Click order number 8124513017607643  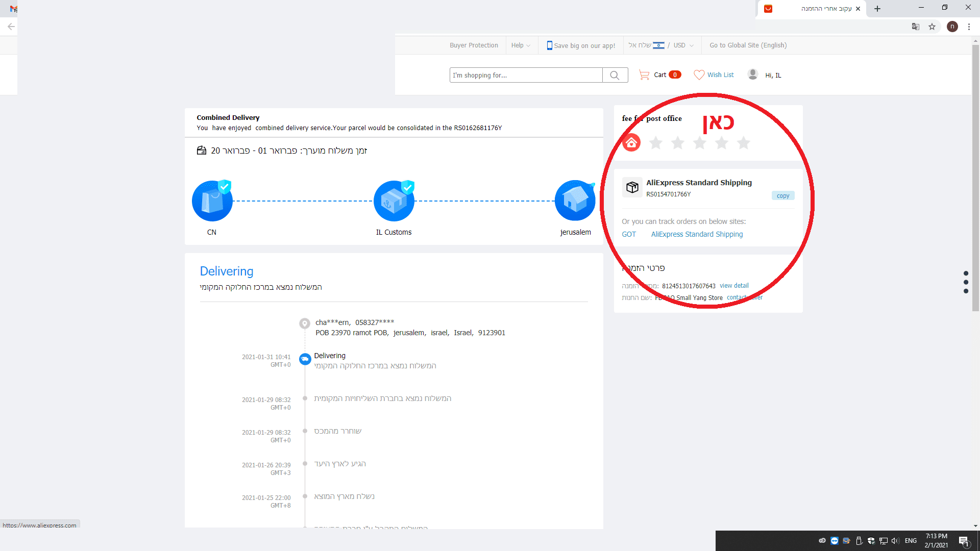tap(689, 286)
